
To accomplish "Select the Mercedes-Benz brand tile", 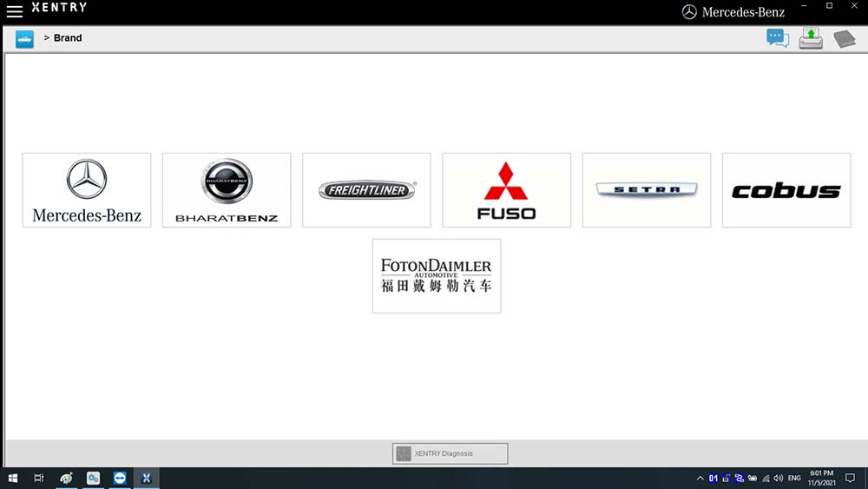I will pyautogui.click(x=87, y=190).
